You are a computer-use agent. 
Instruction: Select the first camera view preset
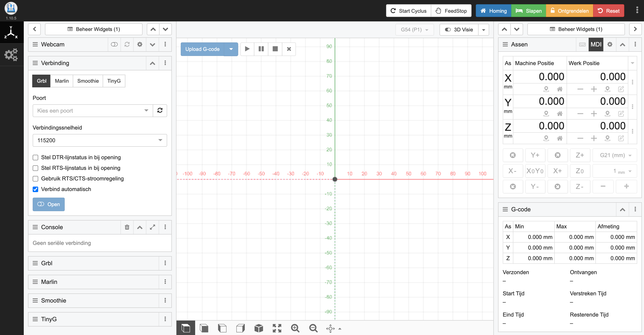[186, 328]
